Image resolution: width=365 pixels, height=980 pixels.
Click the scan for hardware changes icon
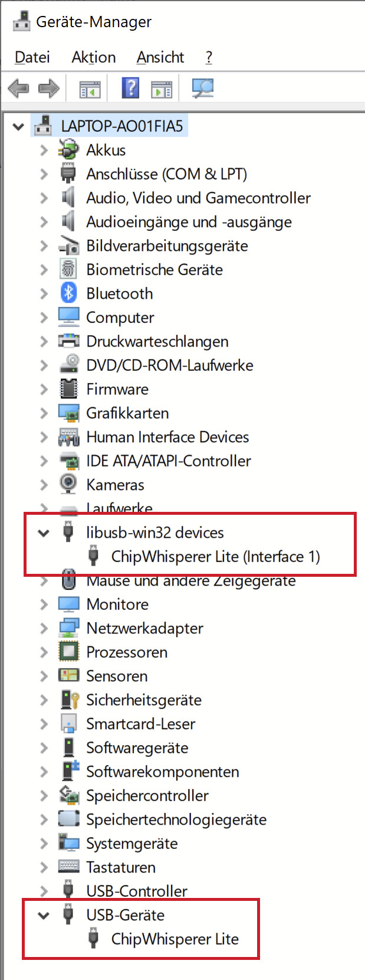pyautogui.click(x=203, y=89)
